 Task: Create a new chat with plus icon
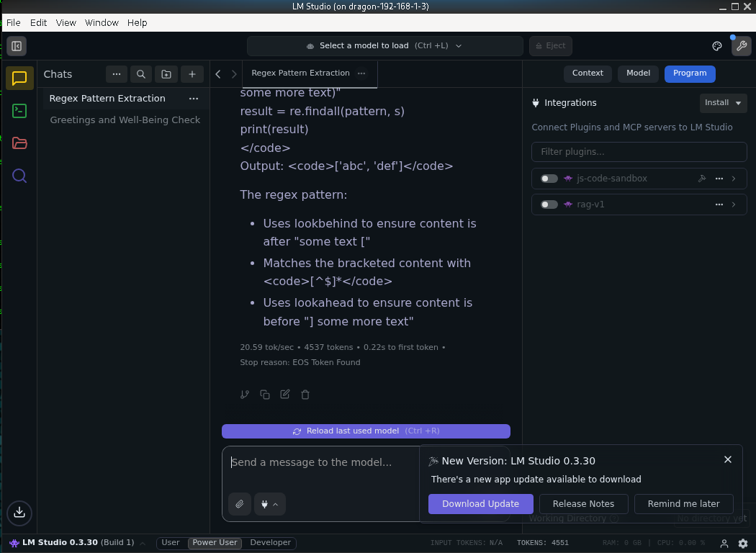coord(192,74)
